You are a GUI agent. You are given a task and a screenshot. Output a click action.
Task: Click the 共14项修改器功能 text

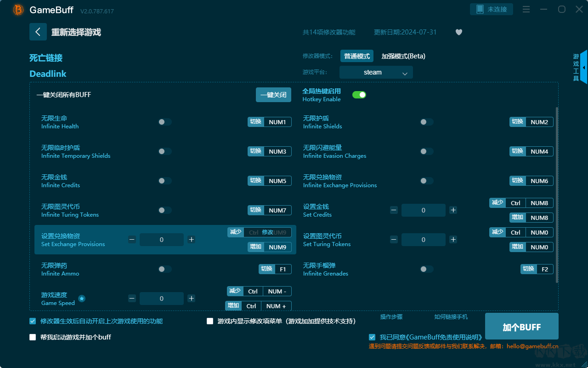tap(329, 32)
